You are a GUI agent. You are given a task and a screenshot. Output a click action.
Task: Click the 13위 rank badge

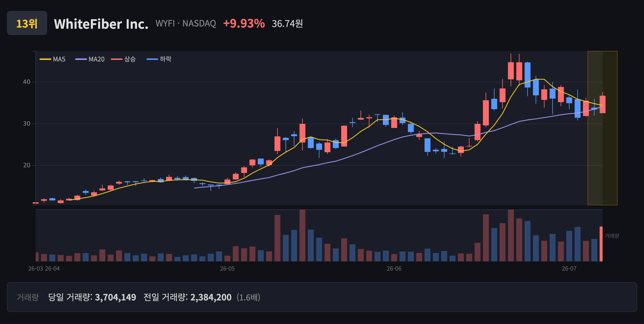click(x=27, y=23)
